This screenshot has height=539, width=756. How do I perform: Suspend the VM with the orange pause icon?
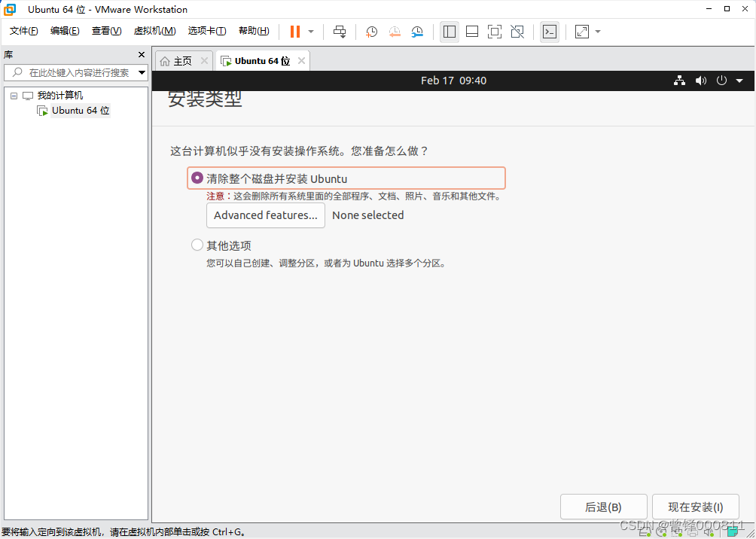tap(295, 32)
